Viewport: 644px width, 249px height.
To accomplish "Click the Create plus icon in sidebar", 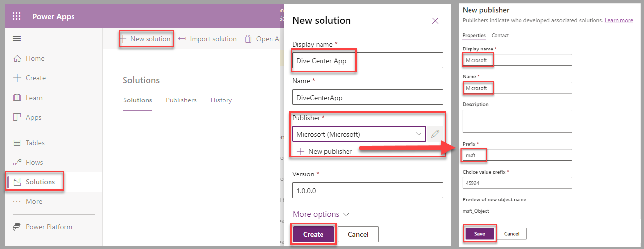I will 17,78.
